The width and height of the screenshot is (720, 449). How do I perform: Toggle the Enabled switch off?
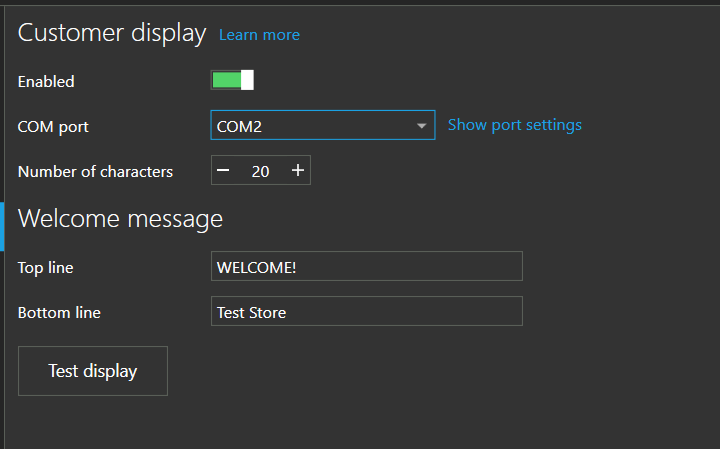pyautogui.click(x=232, y=80)
